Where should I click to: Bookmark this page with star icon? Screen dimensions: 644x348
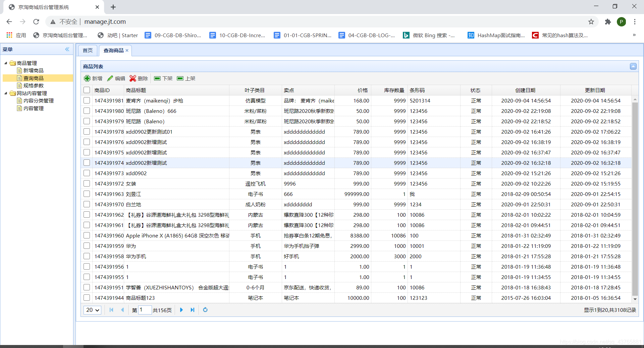click(x=591, y=22)
